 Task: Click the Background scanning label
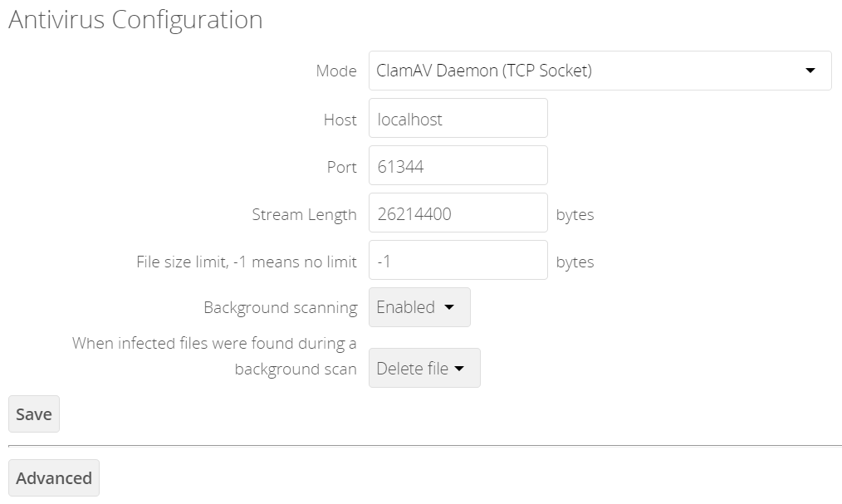(280, 308)
